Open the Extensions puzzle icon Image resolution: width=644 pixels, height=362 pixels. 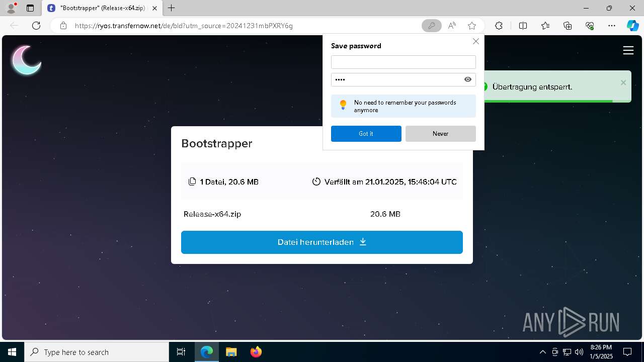click(499, 26)
